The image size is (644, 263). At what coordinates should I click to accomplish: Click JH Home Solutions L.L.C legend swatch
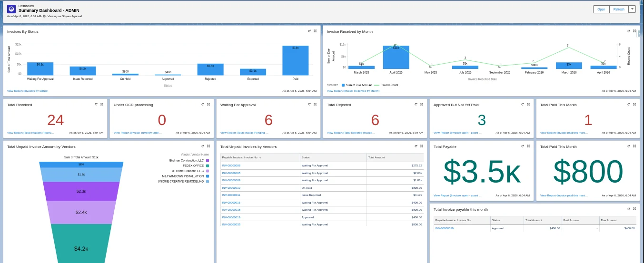[208, 171]
